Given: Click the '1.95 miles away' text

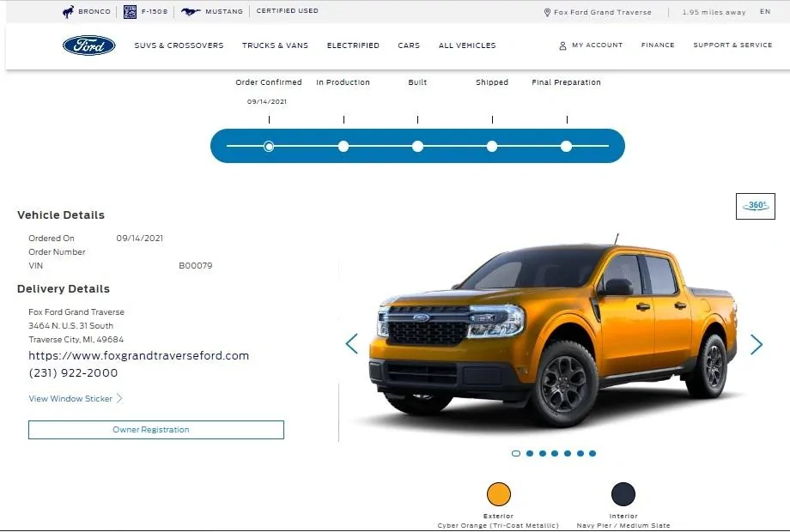Looking at the screenshot, I should [x=714, y=12].
